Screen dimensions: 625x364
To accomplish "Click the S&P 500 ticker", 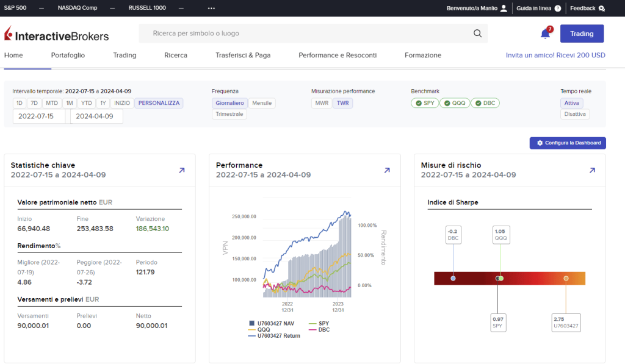I will coord(15,8).
